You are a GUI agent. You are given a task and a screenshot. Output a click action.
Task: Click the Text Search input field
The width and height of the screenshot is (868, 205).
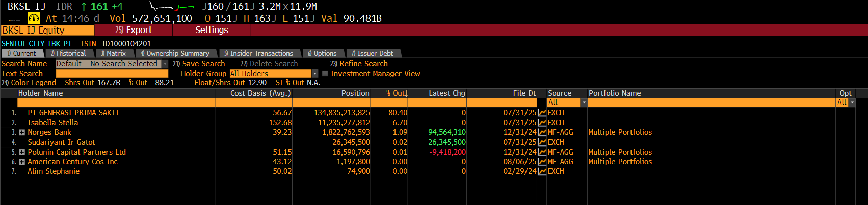tap(112, 74)
